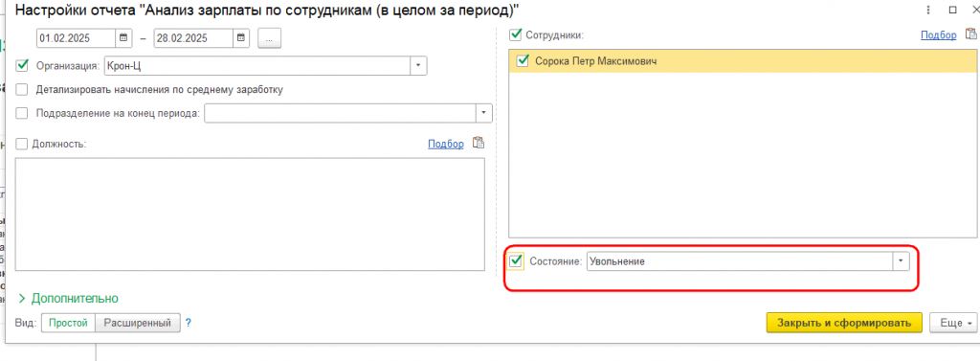This screenshot has height=361, width=980.
Task: Open the Организация dropdown arrow
Action: pyautogui.click(x=419, y=65)
